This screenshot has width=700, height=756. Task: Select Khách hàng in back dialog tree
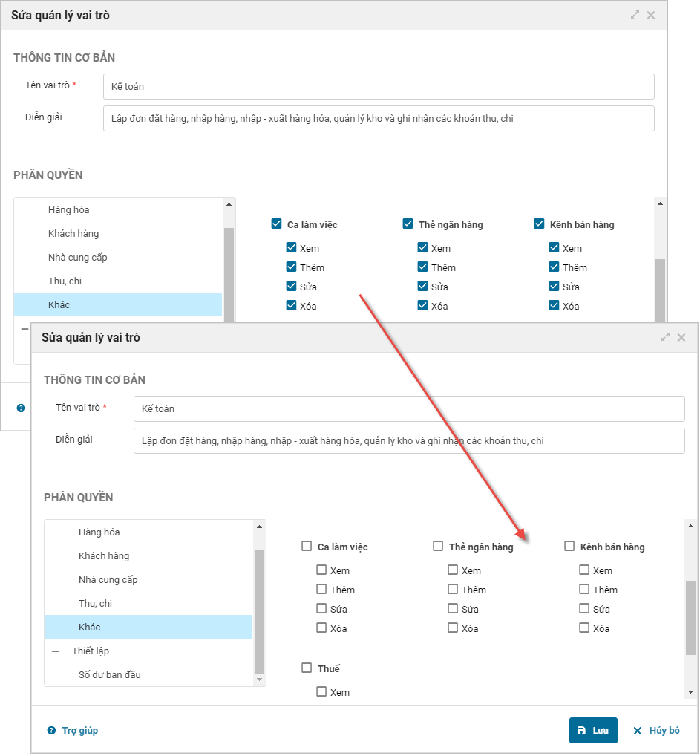(118, 233)
